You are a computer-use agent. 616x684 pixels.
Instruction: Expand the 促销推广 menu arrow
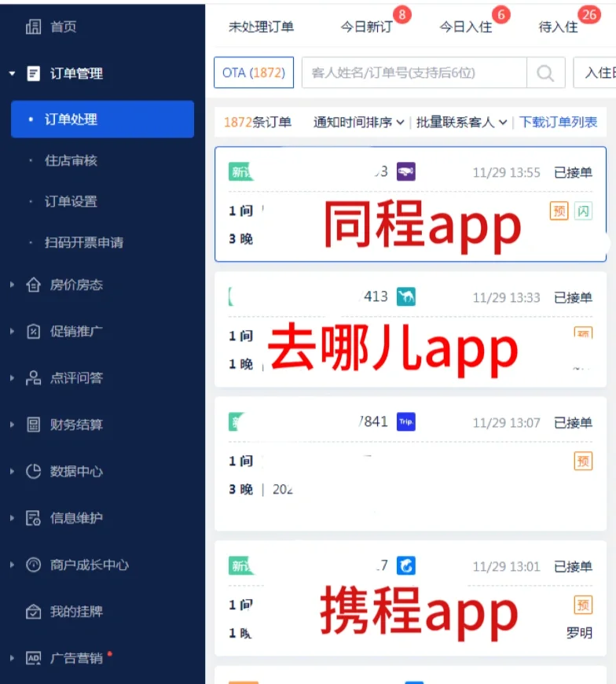coord(13,332)
